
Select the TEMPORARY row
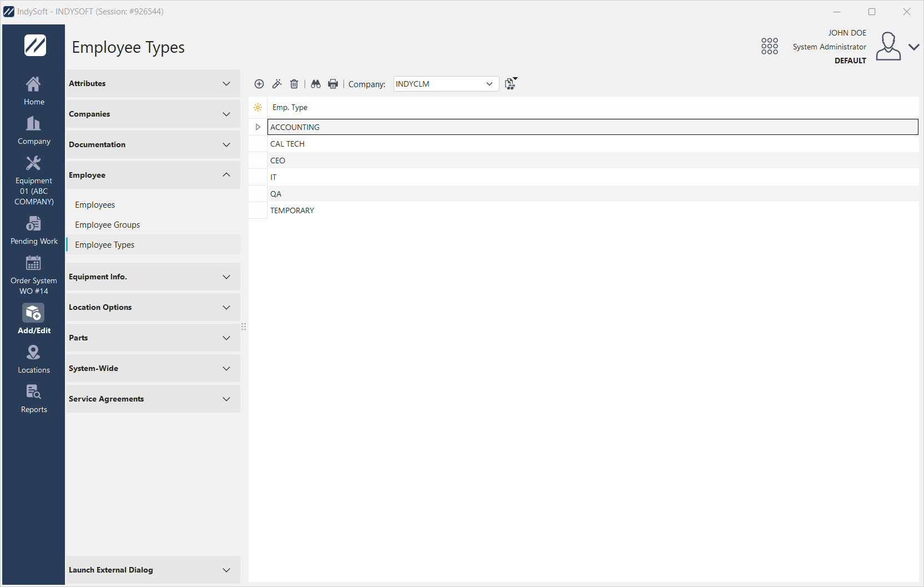(593, 210)
